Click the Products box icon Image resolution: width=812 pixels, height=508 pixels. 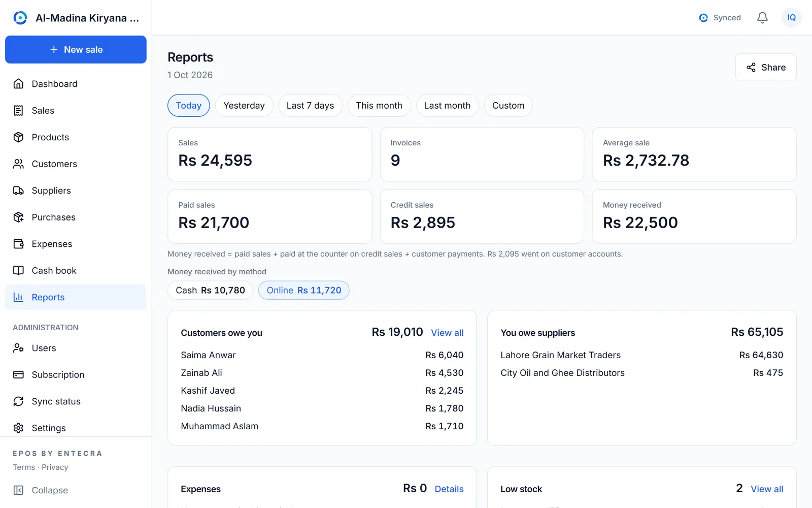click(x=18, y=137)
